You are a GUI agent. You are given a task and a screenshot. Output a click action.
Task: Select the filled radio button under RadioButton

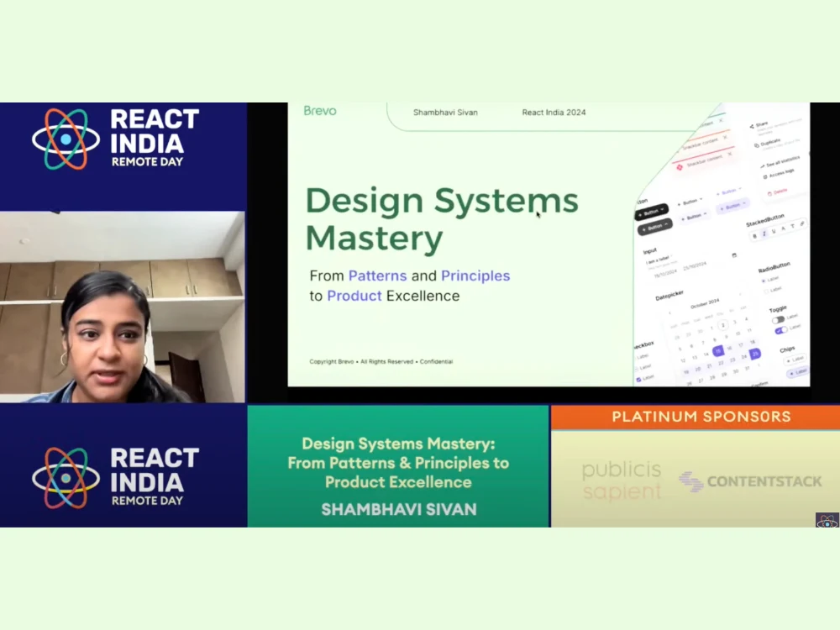coord(764,281)
